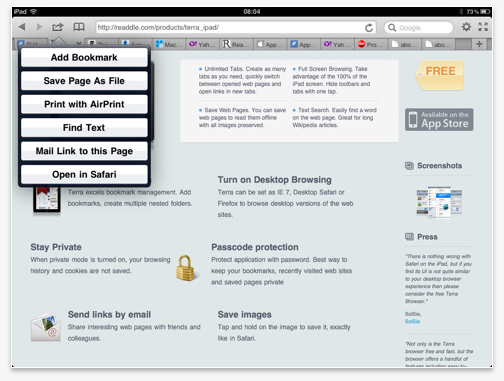The height and width of the screenshot is (381, 504).
Task: Open the screenshots thumbnail image
Action: [439, 202]
